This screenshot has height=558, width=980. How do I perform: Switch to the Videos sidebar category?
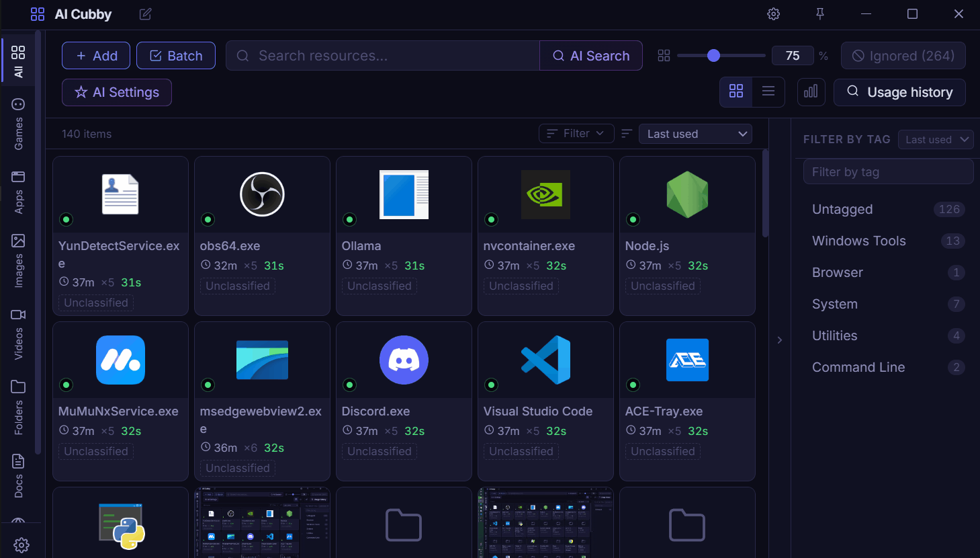(x=18, y=334)
